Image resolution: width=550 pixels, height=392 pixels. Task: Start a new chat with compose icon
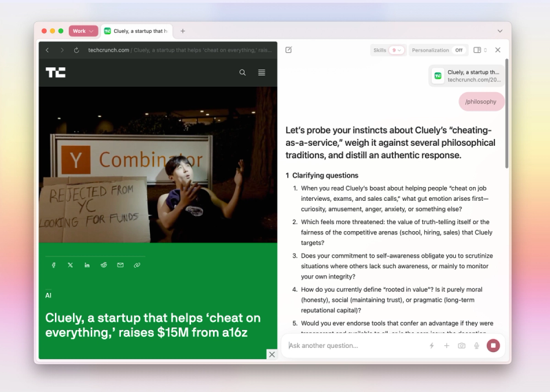point(289,50)
